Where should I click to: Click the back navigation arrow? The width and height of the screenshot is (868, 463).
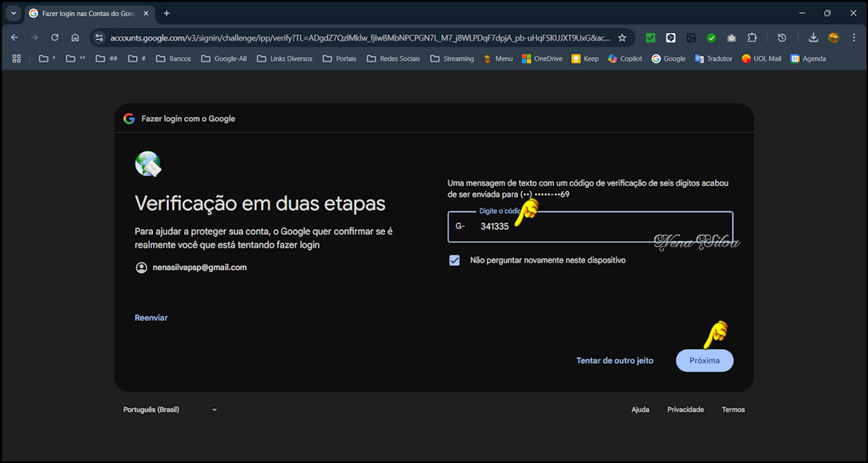pos(14,38)
